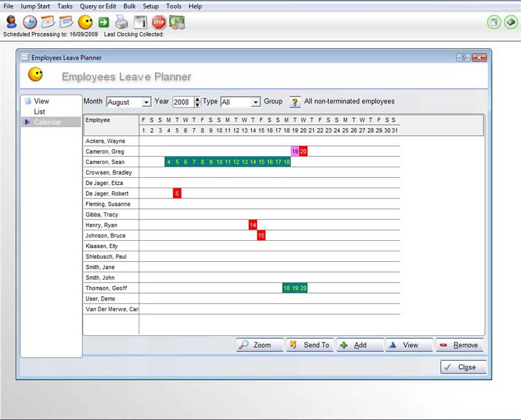Screen dimensions: 521x420
Task: Click the green arrow toolbar icon
Action: point(103,21)
